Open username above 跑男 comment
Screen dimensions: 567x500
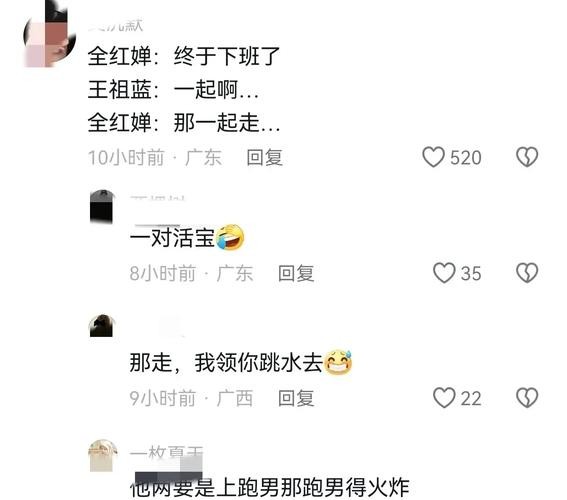(167, 453)
